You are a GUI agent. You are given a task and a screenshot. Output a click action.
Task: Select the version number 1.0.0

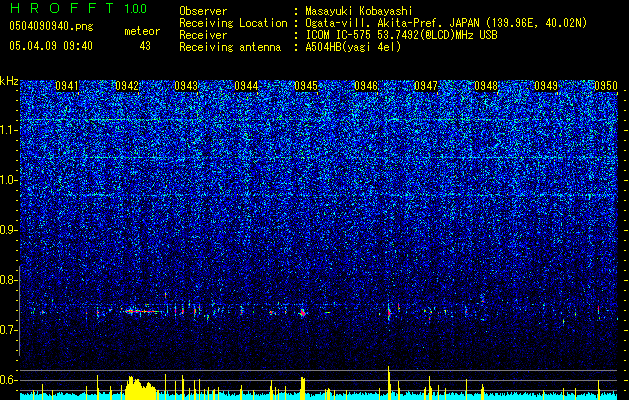tap(135, 9)
